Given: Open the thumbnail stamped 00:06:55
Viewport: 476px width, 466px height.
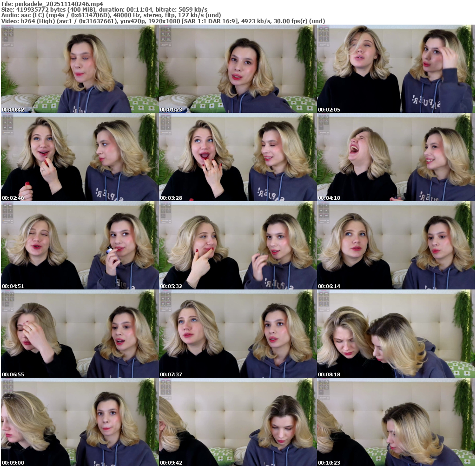Looking at the screenshot, I should tap(79, 334).
